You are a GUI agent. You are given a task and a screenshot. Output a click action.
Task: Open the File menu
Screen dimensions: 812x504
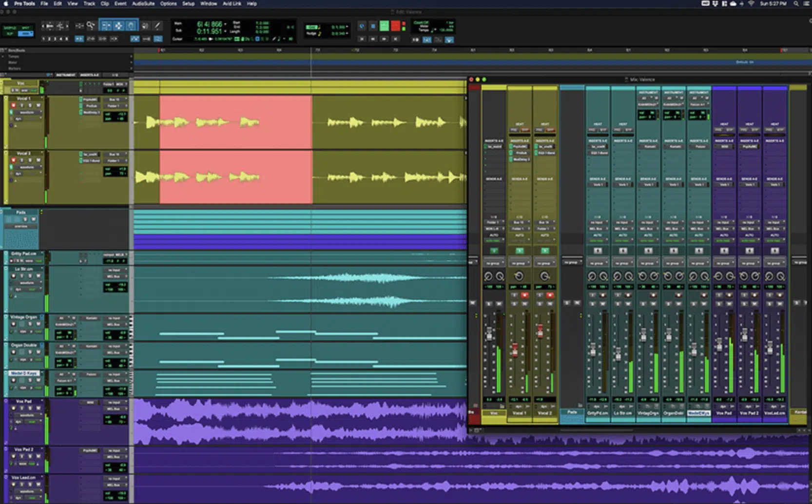tap(44, 3)
